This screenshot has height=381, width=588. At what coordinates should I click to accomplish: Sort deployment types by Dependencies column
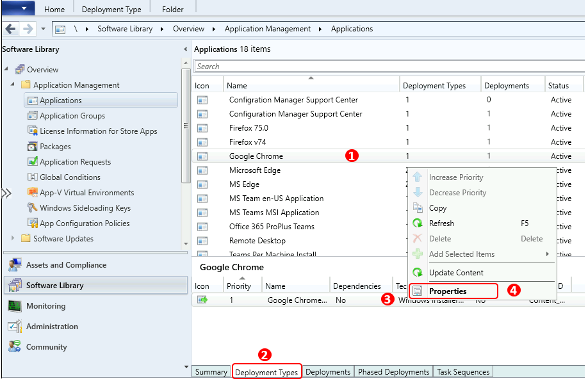361,286
